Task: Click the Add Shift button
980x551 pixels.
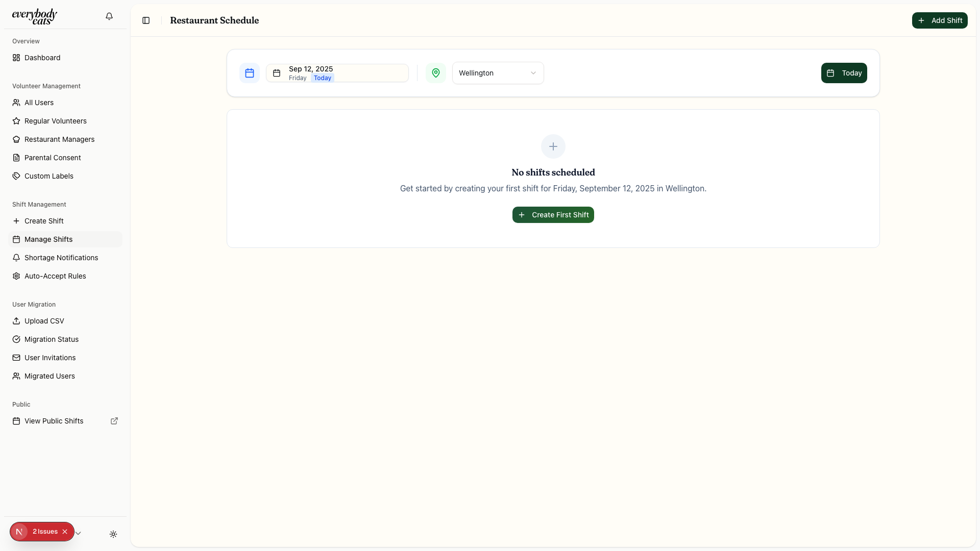Action: pyautogui.click(x=940, y=20)
